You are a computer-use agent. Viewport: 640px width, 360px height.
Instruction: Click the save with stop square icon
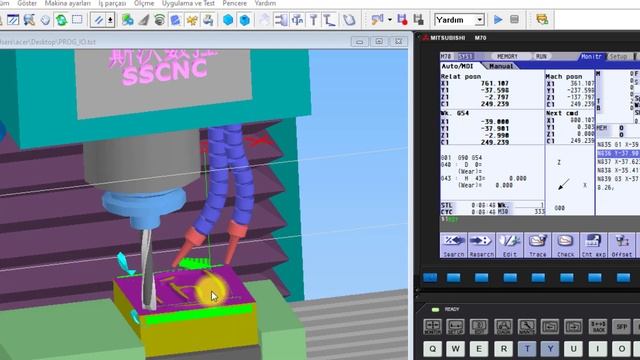[418, 20]
